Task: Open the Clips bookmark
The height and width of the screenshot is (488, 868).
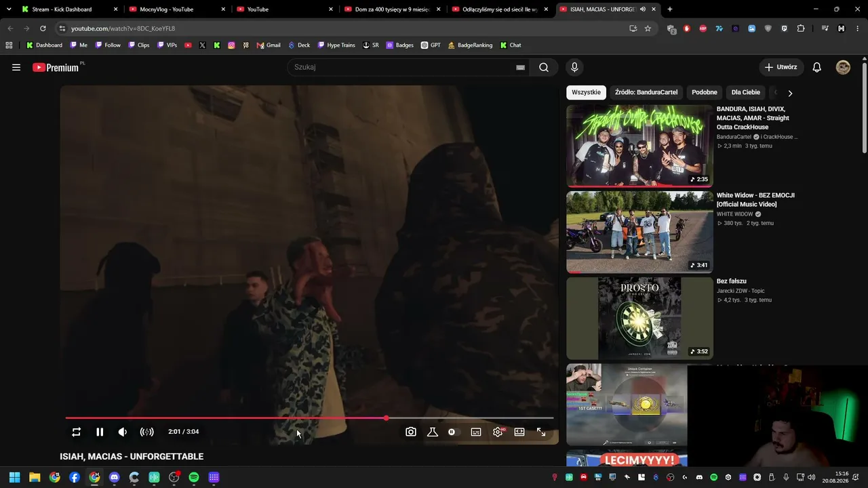Action: tap(139, 45)
